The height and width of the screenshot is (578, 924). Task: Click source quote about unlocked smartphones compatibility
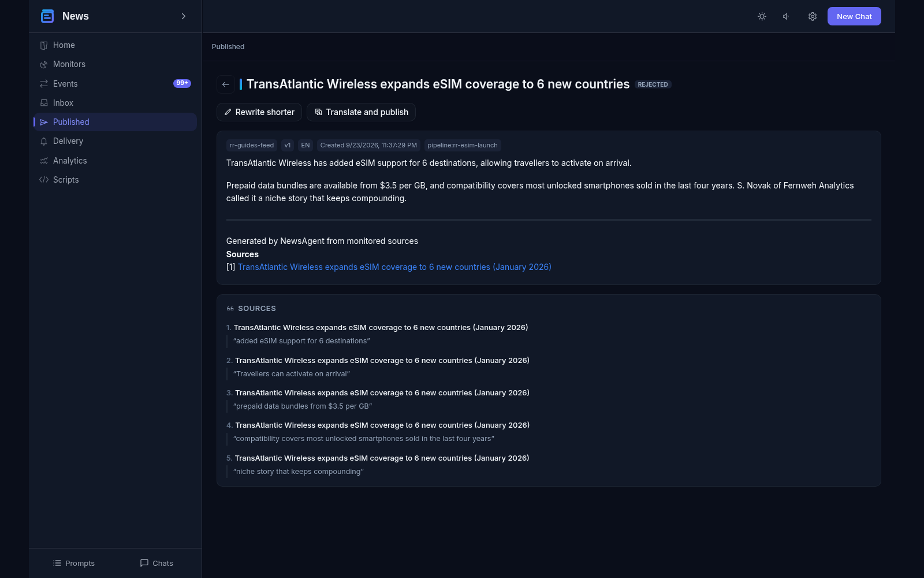364,439
